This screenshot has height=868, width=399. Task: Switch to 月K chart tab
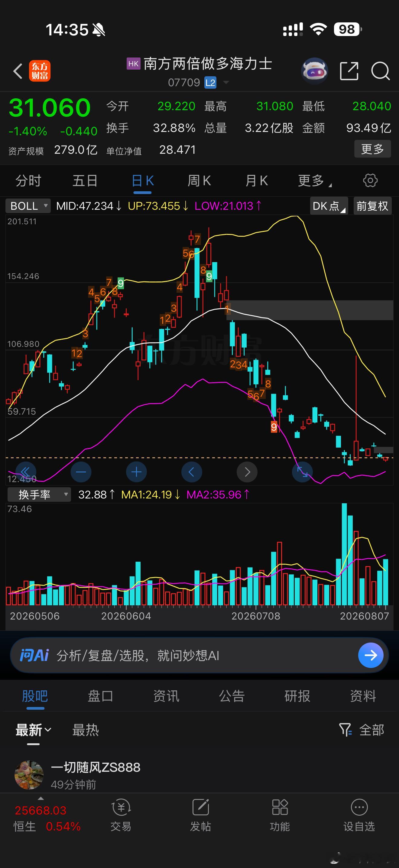point(256,181)
